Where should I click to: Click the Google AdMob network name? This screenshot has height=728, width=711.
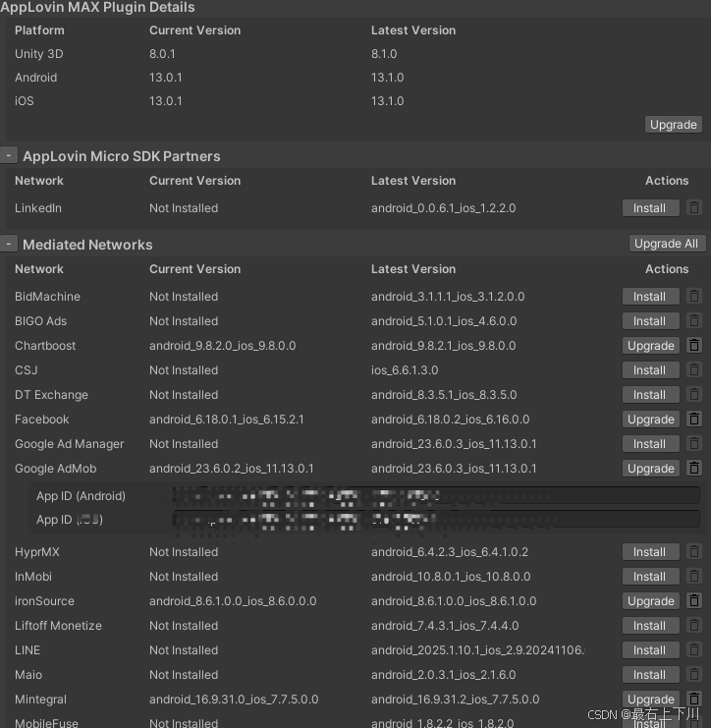[56, 469]
